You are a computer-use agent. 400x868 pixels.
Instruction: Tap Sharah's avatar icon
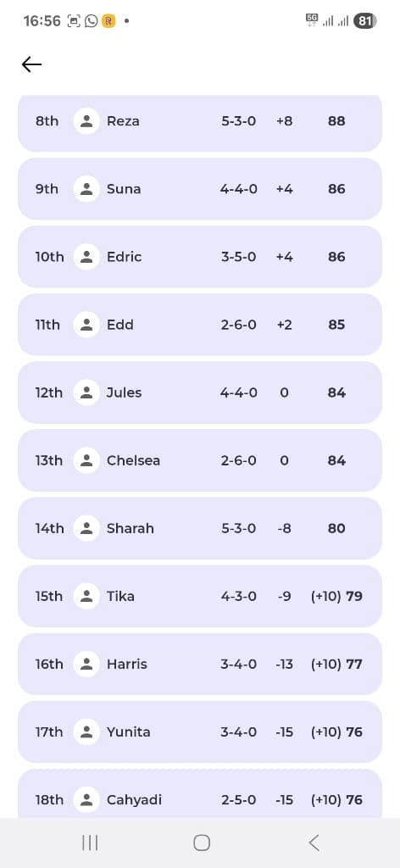86,528
